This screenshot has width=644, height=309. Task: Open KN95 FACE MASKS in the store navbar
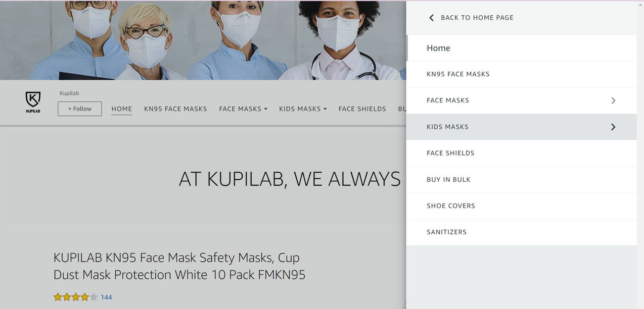(175, 109)
